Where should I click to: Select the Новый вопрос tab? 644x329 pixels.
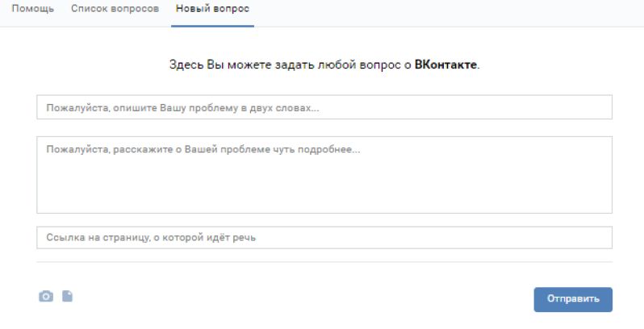click(x=212, y=9)
